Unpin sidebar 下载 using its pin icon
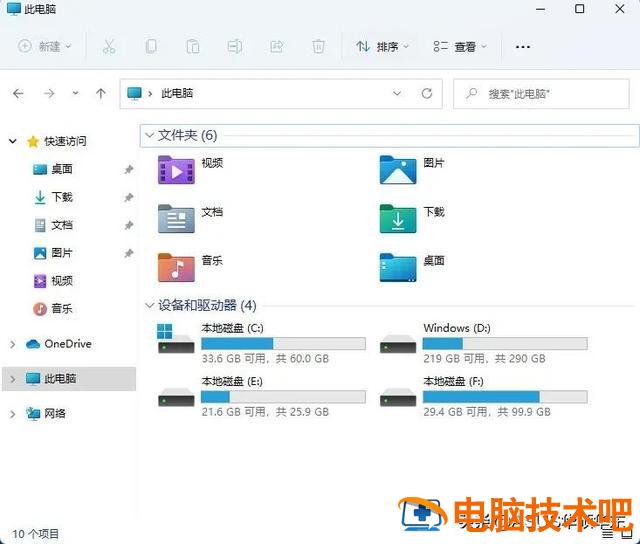Screen dimensions: 640x544 (129, 198)
